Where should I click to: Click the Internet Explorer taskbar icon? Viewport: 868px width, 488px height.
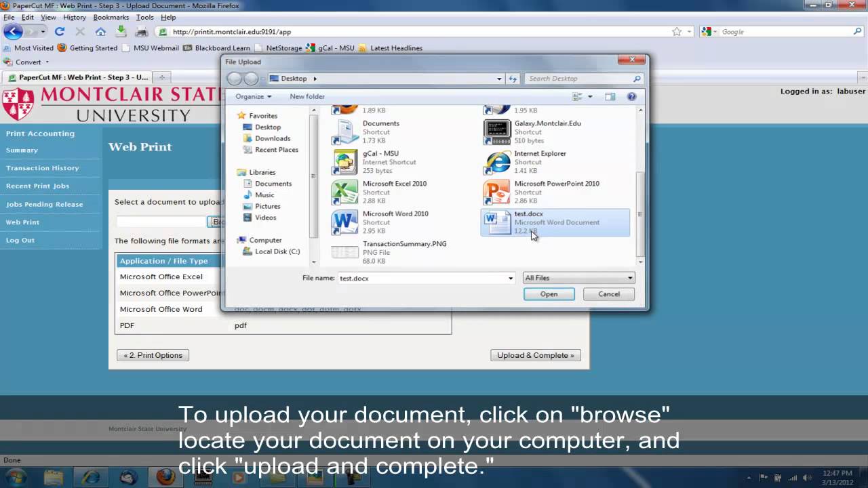(90, 477)
